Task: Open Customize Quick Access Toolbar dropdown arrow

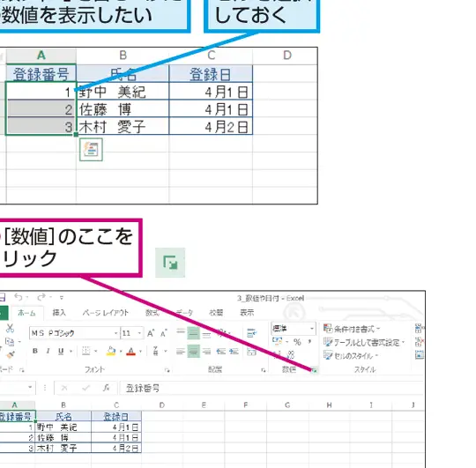Action: [62, 298]
